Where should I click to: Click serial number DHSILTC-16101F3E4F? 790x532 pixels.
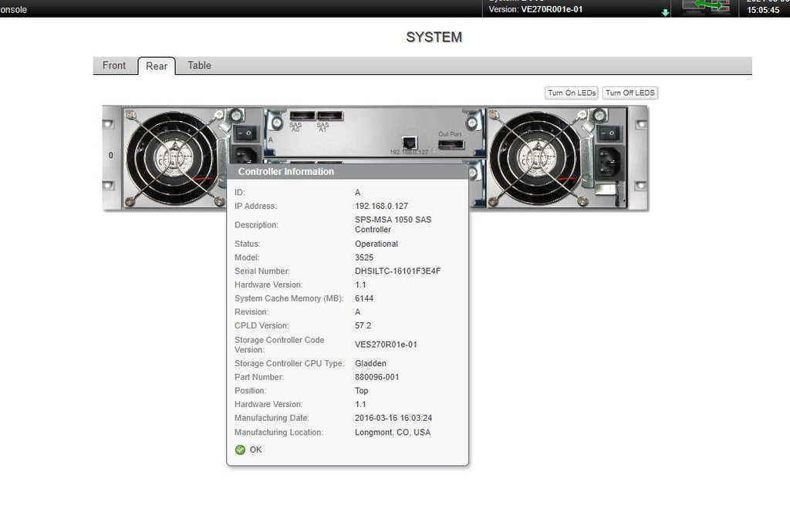tap(397, 271)
